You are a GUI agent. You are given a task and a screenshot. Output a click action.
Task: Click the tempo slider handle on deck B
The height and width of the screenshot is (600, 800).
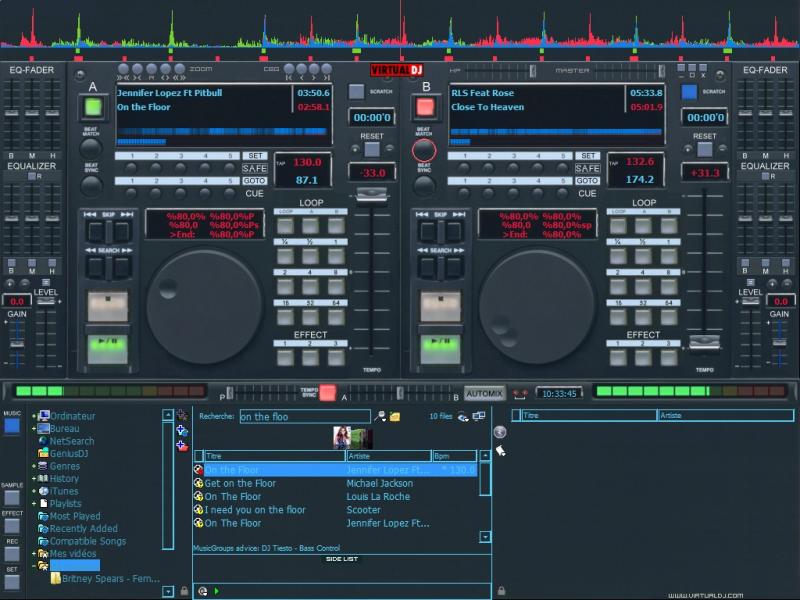pos(705,345)
